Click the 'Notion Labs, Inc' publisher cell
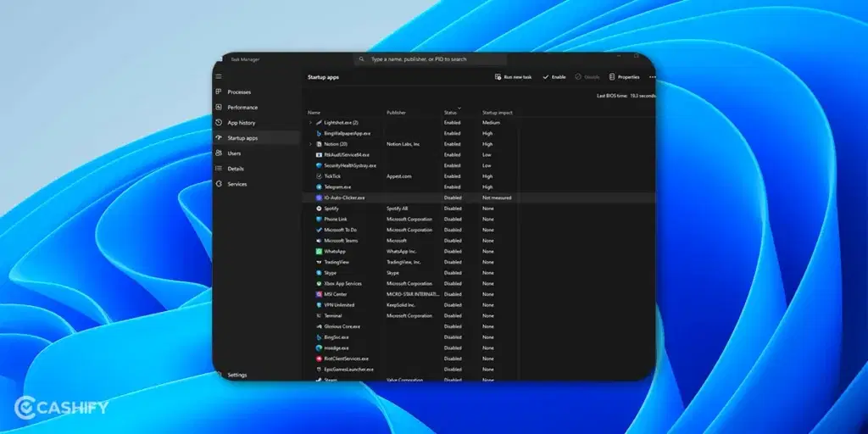 coord(403,144)
